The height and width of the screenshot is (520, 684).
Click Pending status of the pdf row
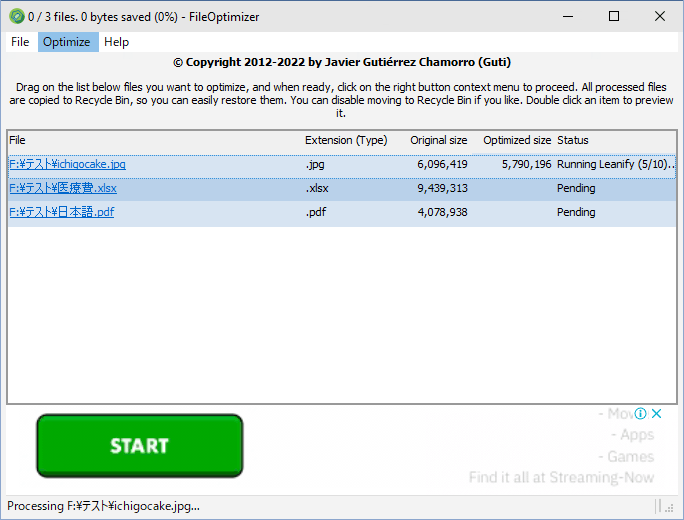point(576,212)
